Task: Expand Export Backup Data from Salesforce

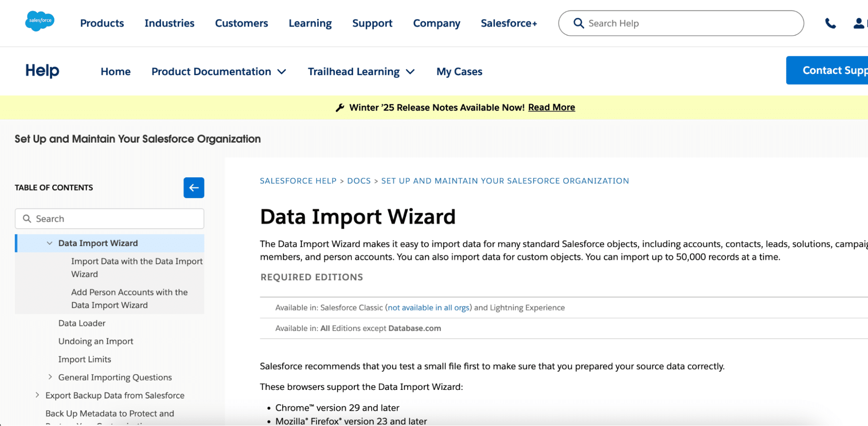Action: click(x=37, y=395)
